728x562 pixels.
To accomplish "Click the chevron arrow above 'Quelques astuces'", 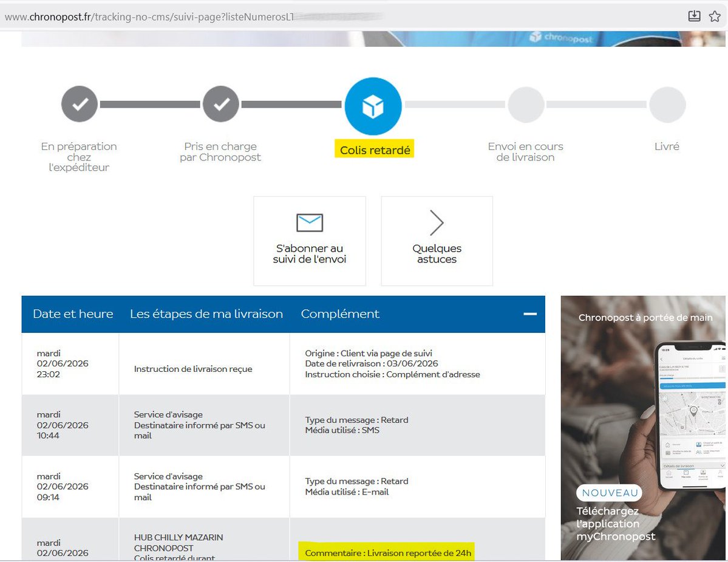I will (x=437, y=223).
